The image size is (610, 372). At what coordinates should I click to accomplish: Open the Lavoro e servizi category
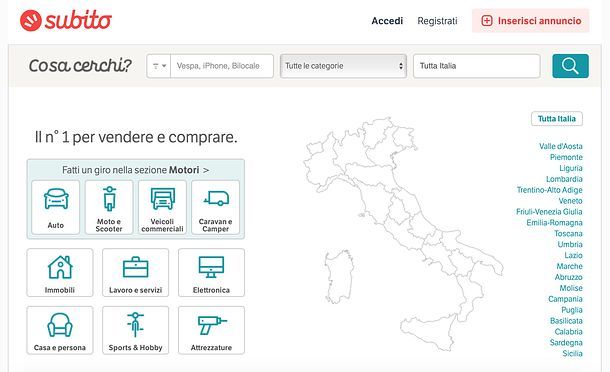(135, 273)
